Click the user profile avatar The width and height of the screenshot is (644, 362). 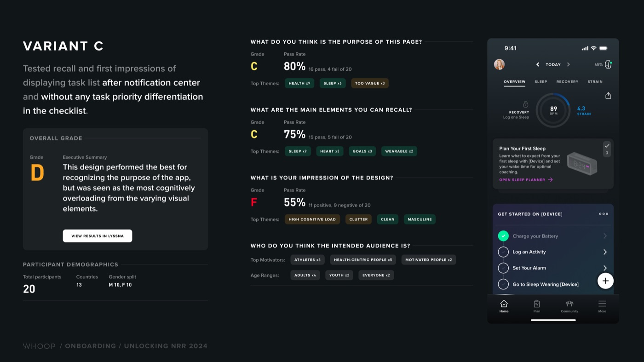499,64
